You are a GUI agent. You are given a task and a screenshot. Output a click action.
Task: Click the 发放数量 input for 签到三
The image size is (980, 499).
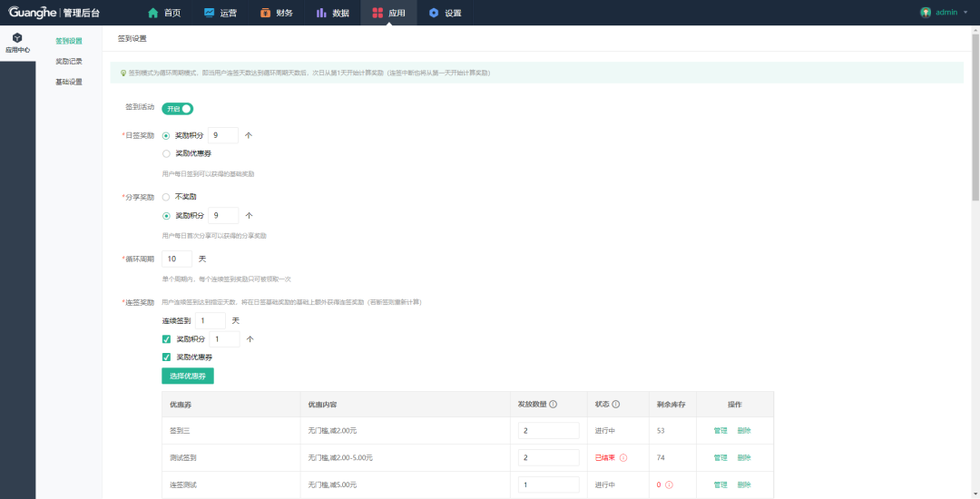coord(549,431)
